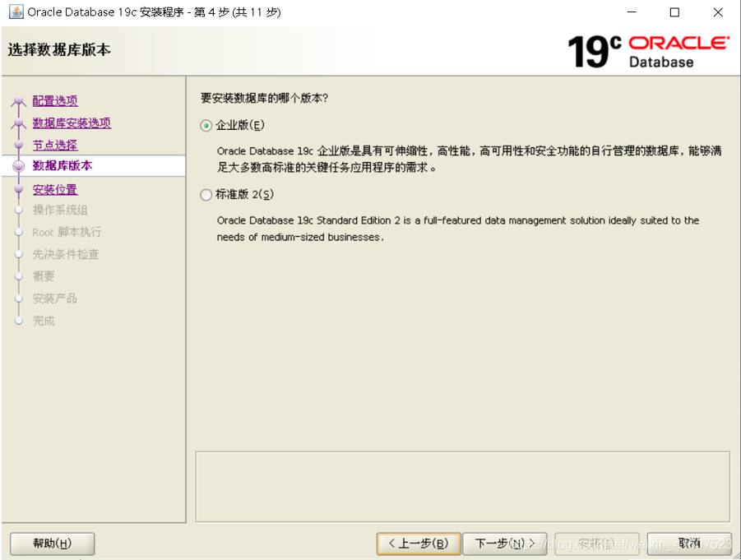Open the 节点选择 step link
Screen dimensions: 741x560
(55, 145)
